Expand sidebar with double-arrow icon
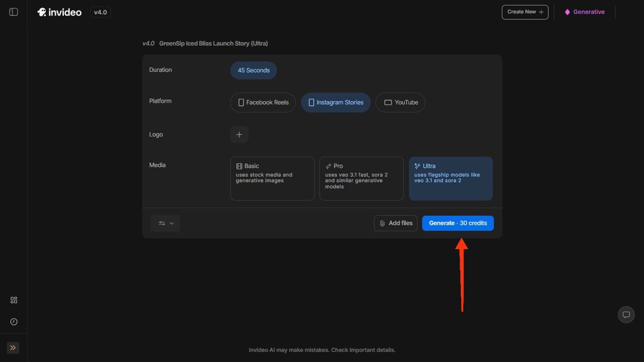This screenshot has width=644, height=362. [x=13, y=348]
